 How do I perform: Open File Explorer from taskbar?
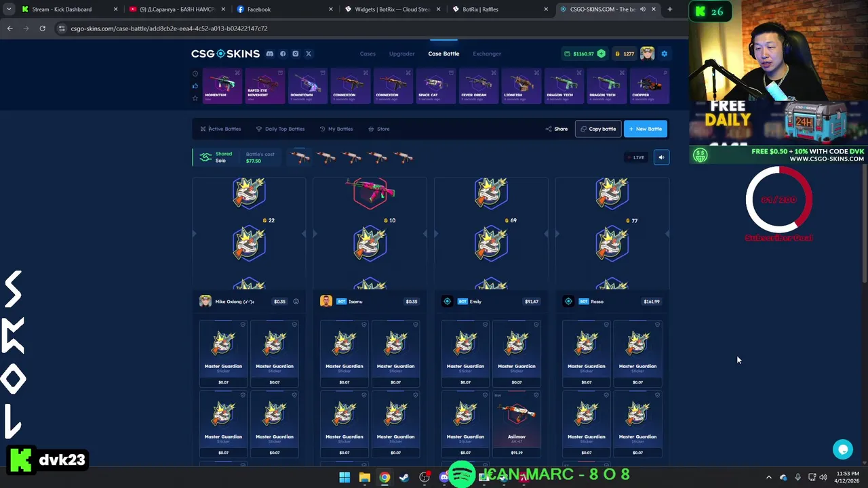point(365,477)
